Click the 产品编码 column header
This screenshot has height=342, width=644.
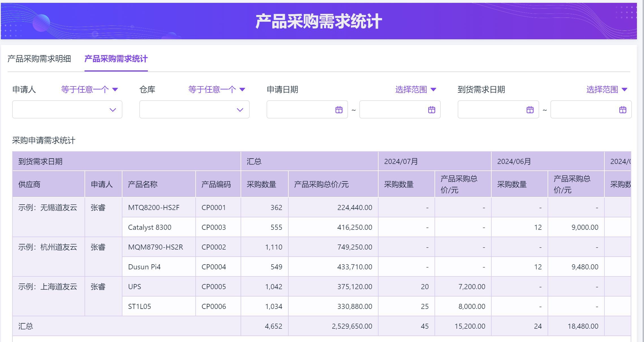pyautogui.click(x=216, y=184)
